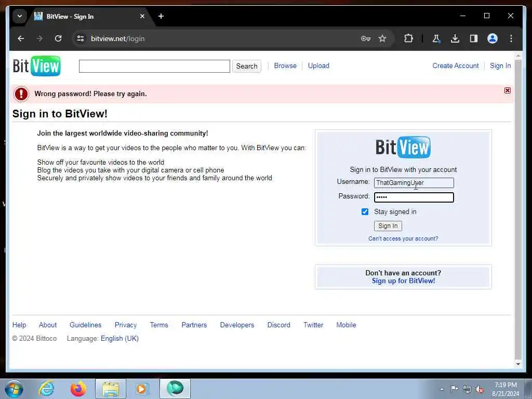The image size is (532, 399).
Task: Click the BitView logo in header
Action: (x=37, y=66)
